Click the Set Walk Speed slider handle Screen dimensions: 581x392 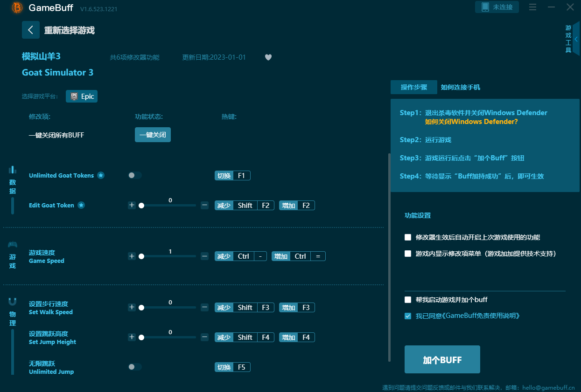pos(141,308)
